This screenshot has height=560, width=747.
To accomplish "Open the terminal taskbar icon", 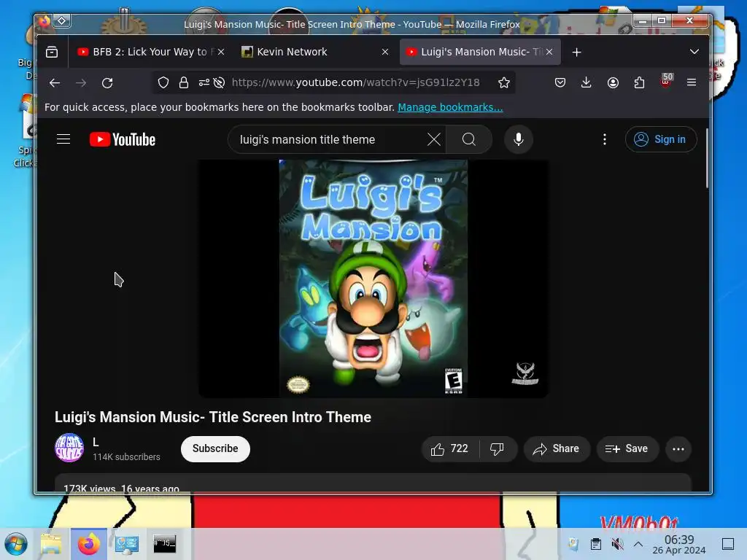I will click(164, 544).
